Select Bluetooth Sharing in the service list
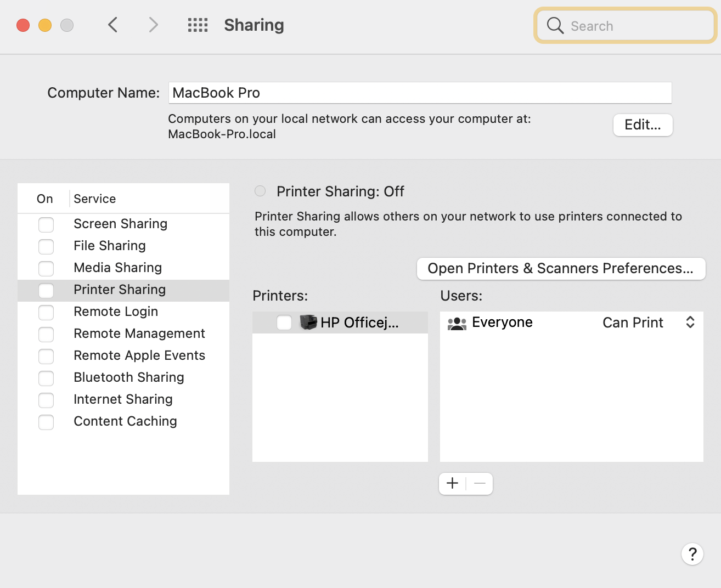721x588 pixels. click(x=129, y=377)
